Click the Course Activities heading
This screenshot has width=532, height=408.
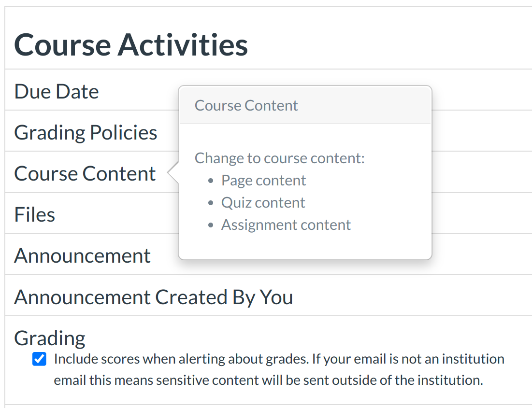click(x=131, y=44)
